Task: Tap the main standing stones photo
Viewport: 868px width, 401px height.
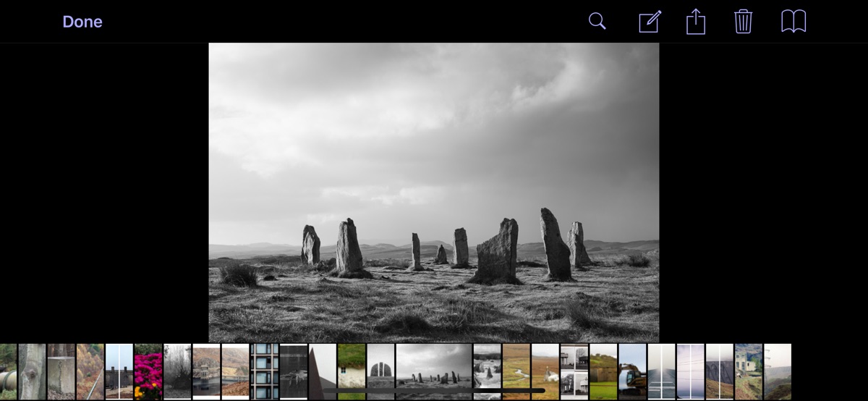Action: [x=433, y=192]
